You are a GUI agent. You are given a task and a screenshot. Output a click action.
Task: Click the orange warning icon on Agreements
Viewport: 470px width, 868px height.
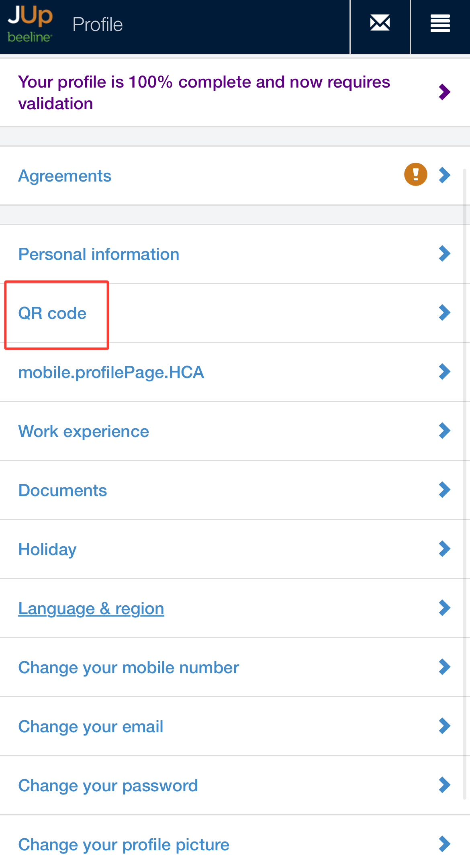pyautogui.click(x=415, y=175)
